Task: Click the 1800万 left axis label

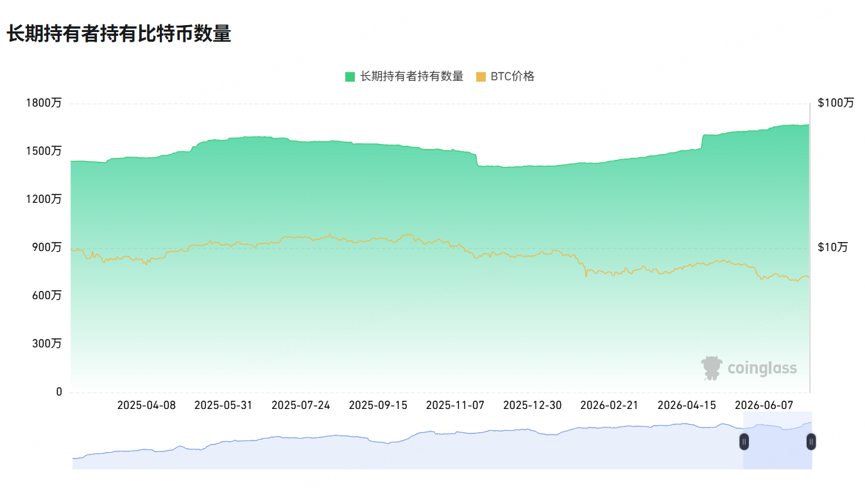Action: point(44,103)
